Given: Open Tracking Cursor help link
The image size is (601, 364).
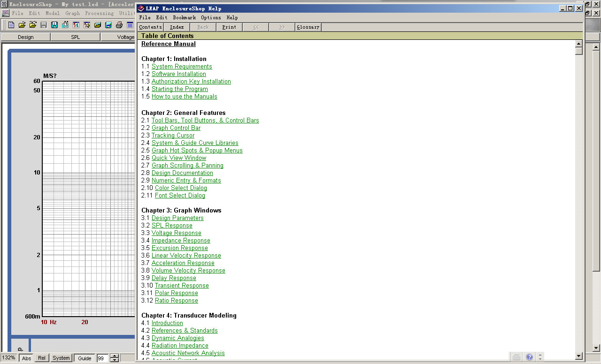Looking at the screenshot, I should pos(173,136).
